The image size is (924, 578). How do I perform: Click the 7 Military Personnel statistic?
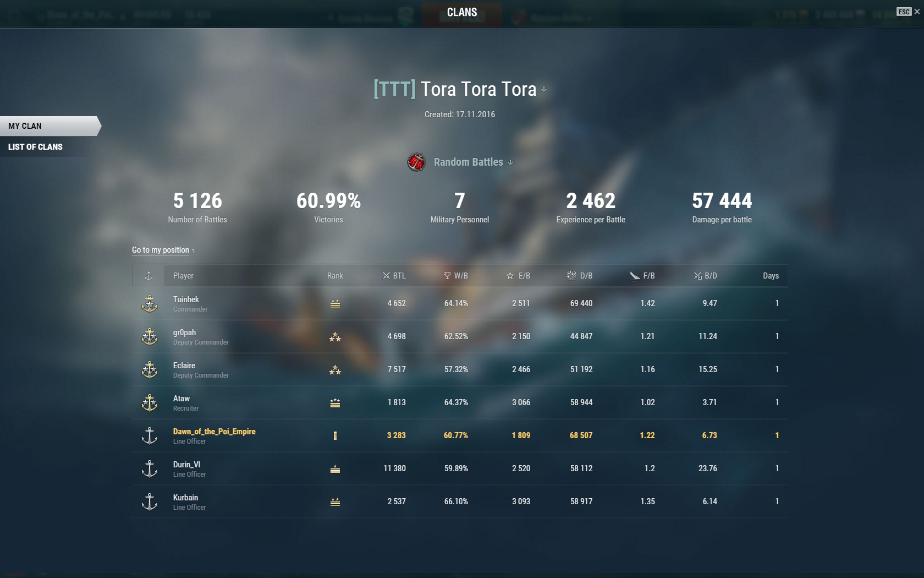(x=460, y=207)
